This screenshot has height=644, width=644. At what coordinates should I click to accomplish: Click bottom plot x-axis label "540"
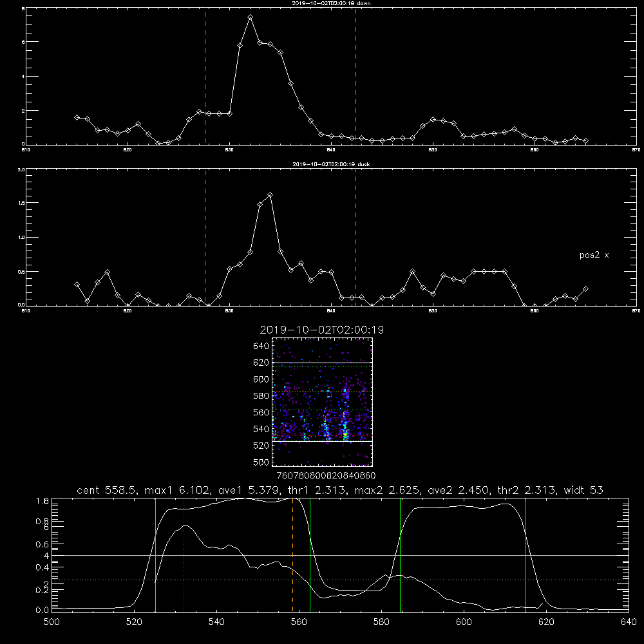click(216, 622)
